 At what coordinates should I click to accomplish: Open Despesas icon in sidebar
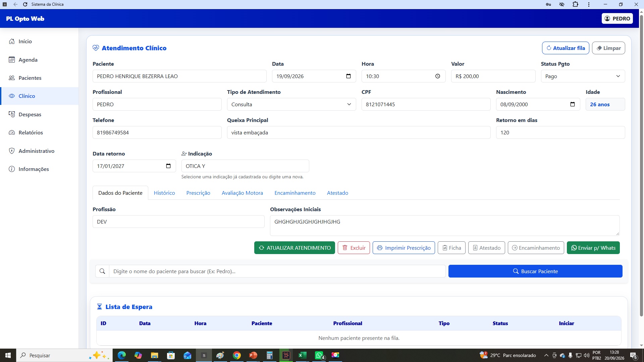[12, 114]
